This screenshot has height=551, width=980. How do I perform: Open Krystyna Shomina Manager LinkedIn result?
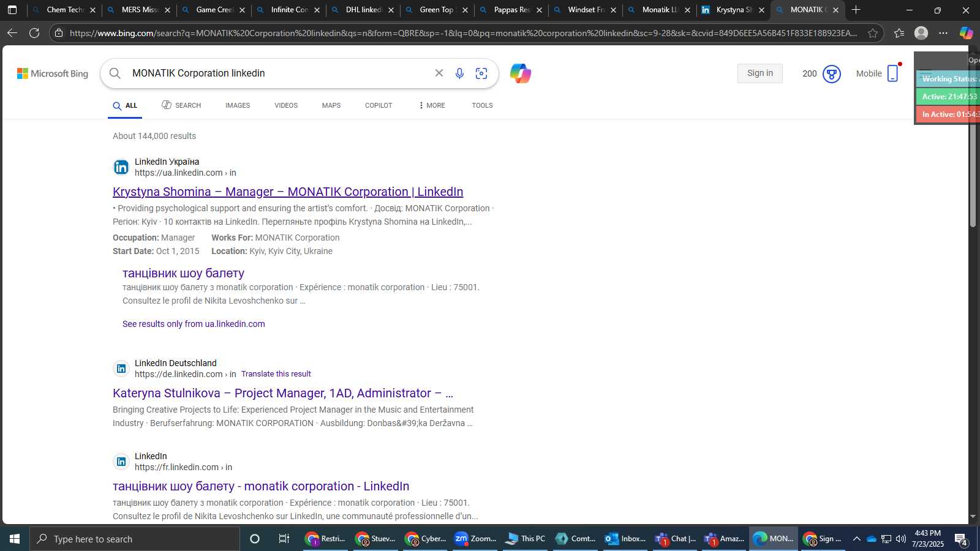click(x=288, y=192)
